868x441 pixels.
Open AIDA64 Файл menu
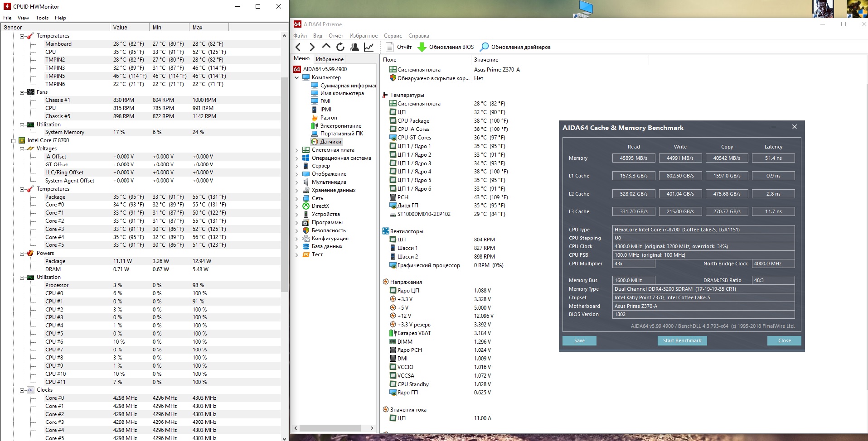(x=300, y=36)
